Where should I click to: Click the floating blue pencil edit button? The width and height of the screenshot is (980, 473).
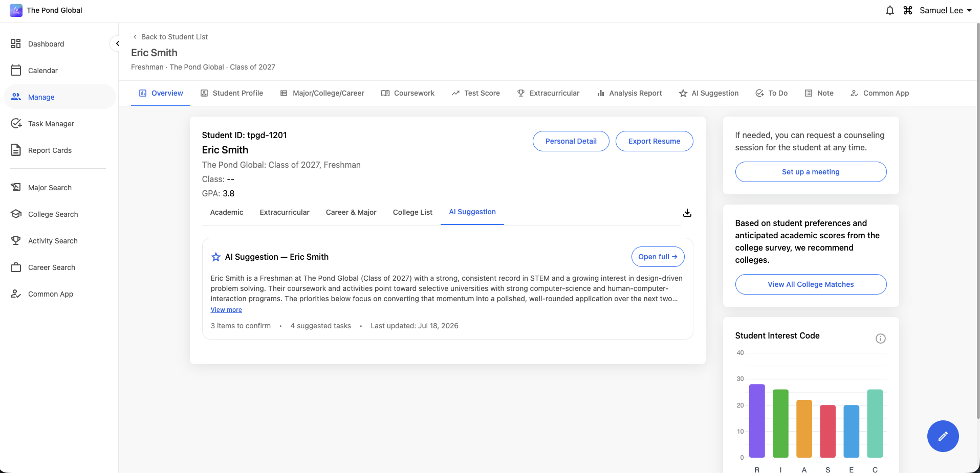pyautogui.click(x=943, y=436)
